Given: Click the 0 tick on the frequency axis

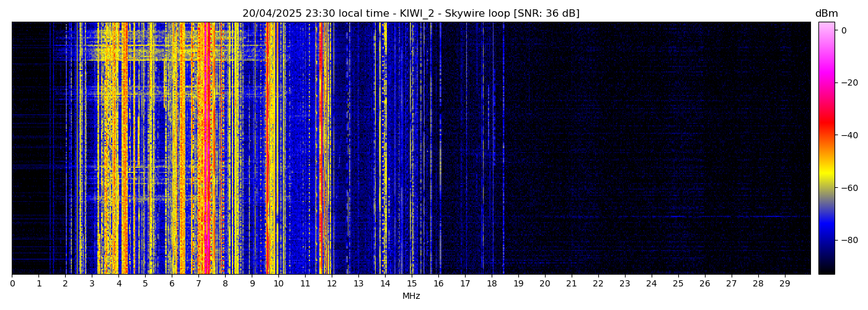Looking at the screenshot, I should (12, 284).
